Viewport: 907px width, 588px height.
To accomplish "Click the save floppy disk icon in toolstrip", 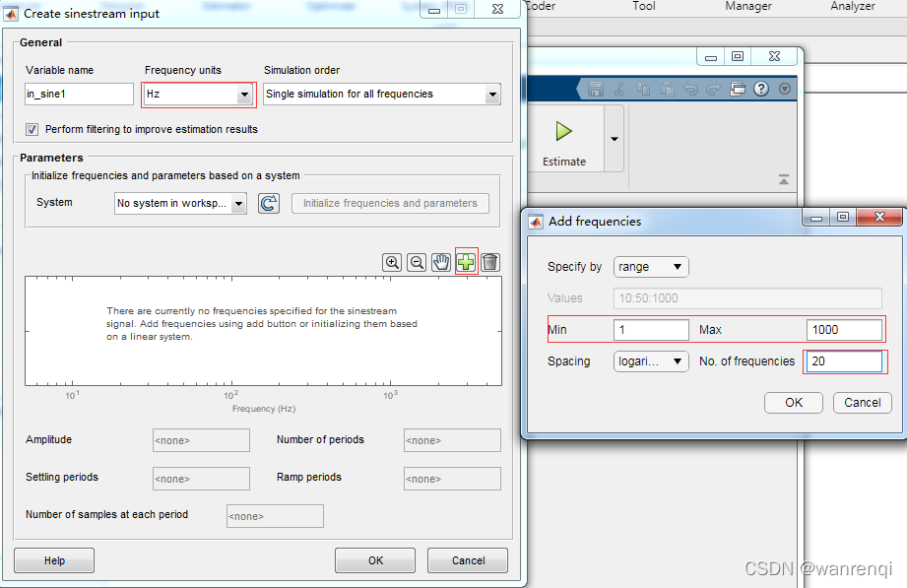I will [595, 89].
